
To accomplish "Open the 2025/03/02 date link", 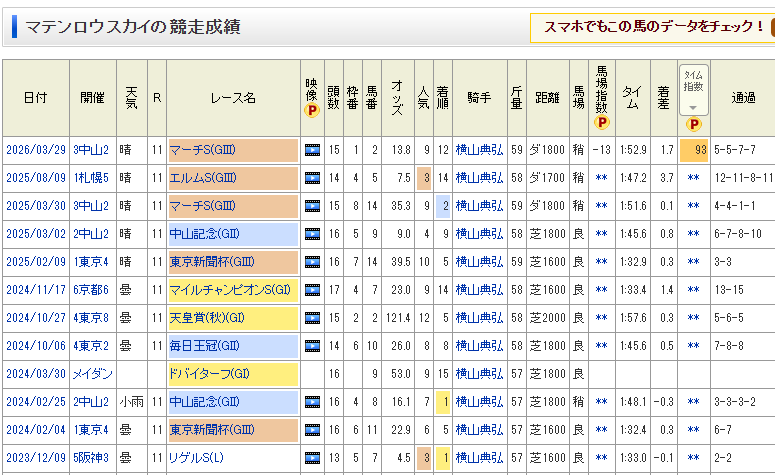I will click(34, 234).
